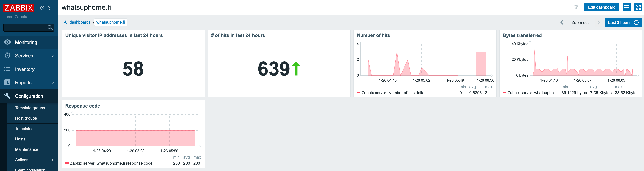Click the Edit dashboard button

(602, 7)
